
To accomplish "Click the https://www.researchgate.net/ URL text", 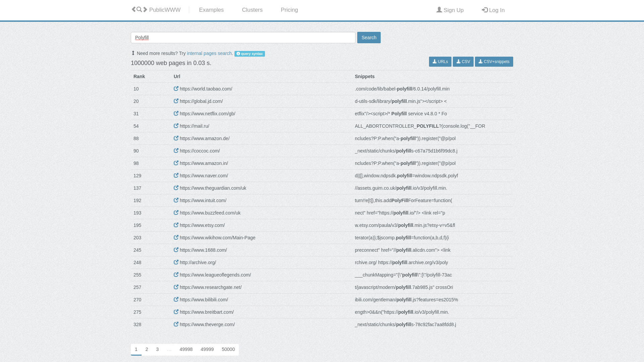I will click(211, 287).
